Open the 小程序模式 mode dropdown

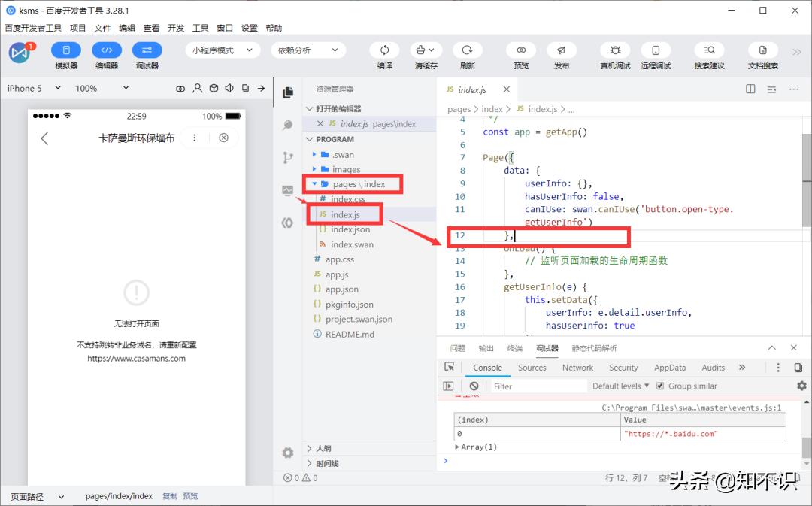click(223, 50)
